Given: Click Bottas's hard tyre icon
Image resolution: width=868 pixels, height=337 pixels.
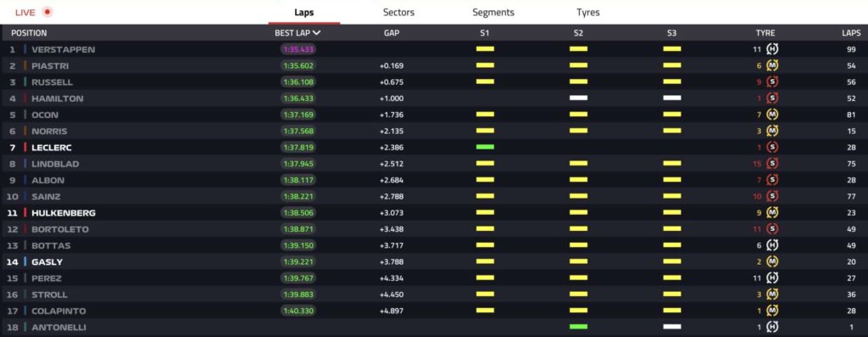Looking at the screenshot, I should (x=772, y=245).
